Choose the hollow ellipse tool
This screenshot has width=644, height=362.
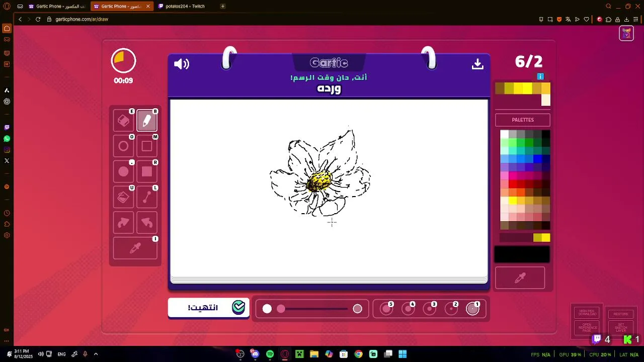(x=123, y=146)
